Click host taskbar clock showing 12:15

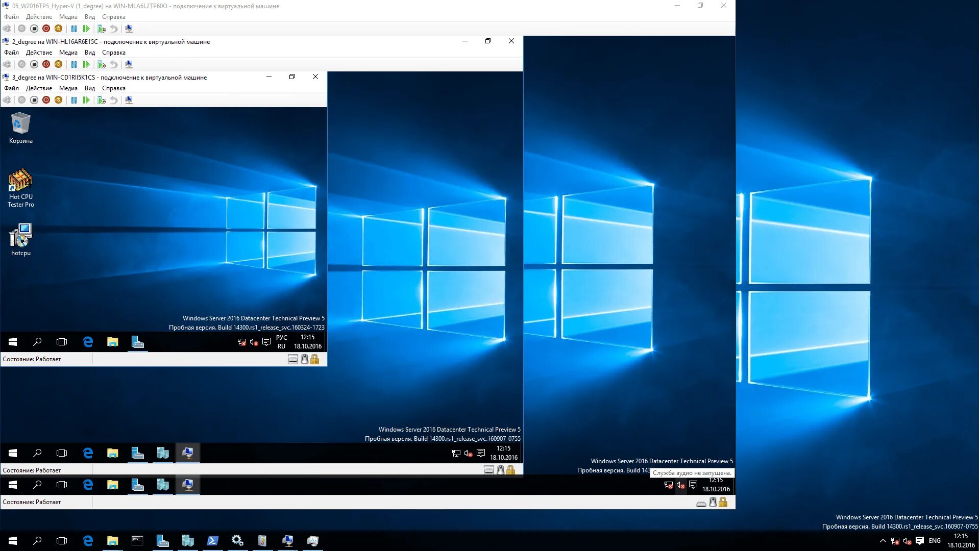[961, 541]
